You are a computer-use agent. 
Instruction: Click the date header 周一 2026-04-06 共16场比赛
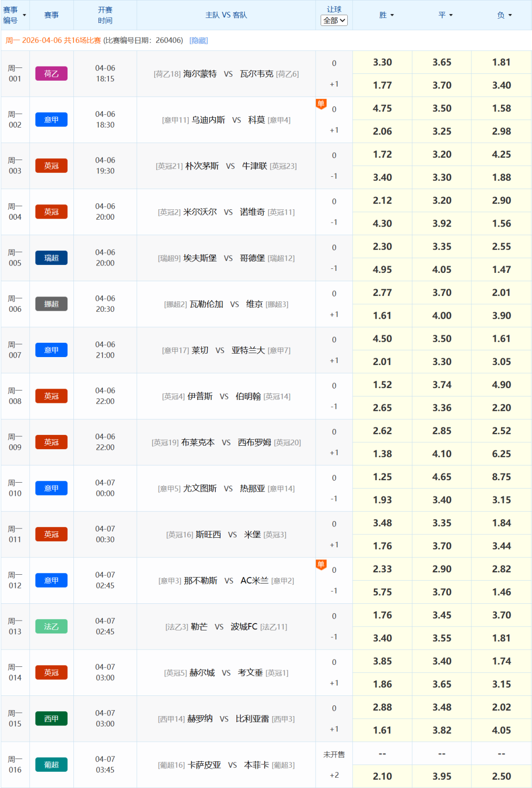[x=53, y=40]
